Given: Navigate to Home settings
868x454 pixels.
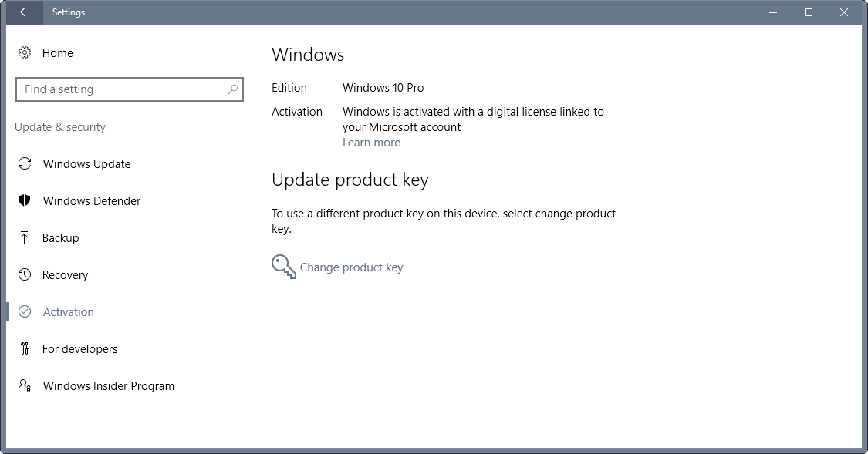Looking at the screenshot, I should (x=58, y=53).
